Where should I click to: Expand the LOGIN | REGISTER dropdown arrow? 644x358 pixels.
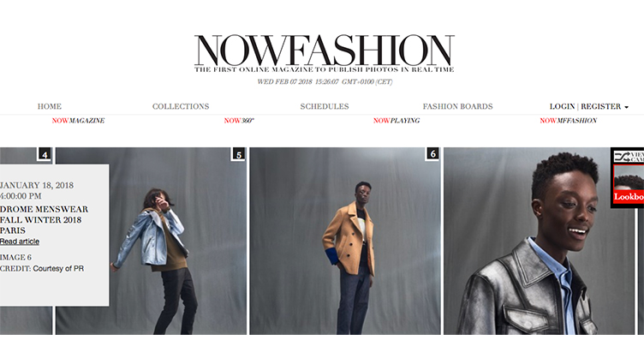point(626,107)
